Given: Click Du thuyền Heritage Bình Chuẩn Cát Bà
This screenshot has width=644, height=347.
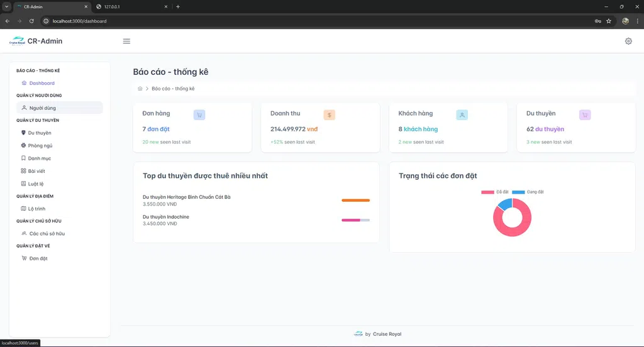Looking at the screenshot, I should tap(186, 197).
